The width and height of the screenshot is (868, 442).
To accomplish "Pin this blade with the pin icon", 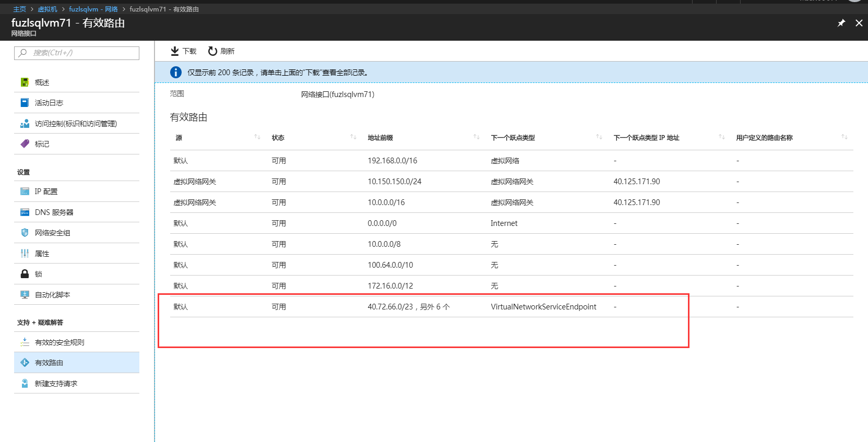I will [841, 23].
